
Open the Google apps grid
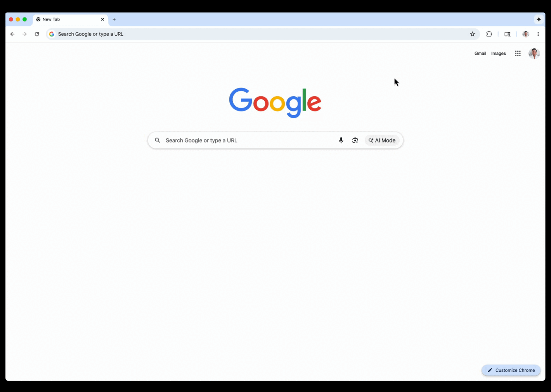[x=518, y=54]
